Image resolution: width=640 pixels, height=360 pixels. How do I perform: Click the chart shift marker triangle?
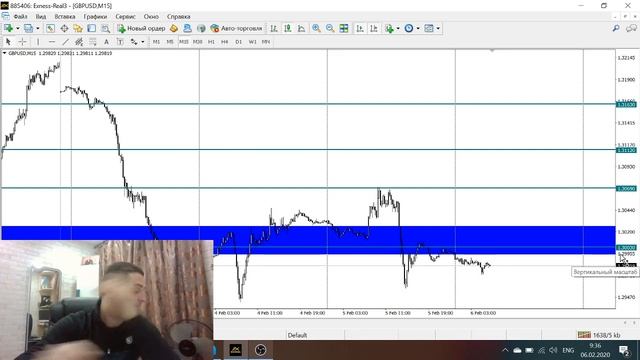[492, 51]
